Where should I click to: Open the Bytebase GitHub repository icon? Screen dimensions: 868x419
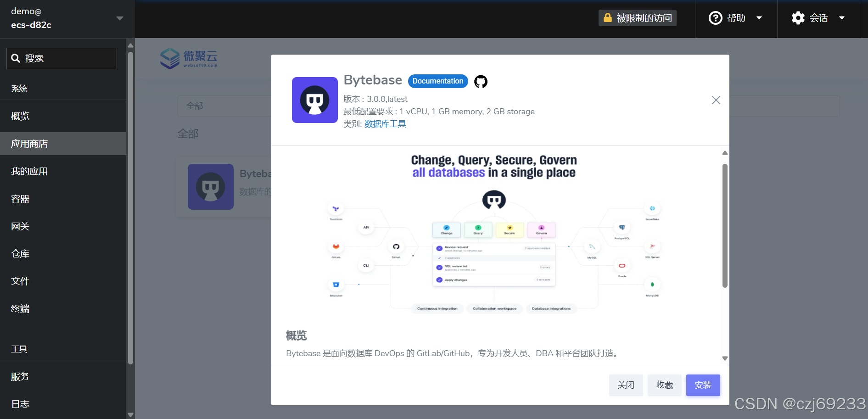[x=481, y=82]
